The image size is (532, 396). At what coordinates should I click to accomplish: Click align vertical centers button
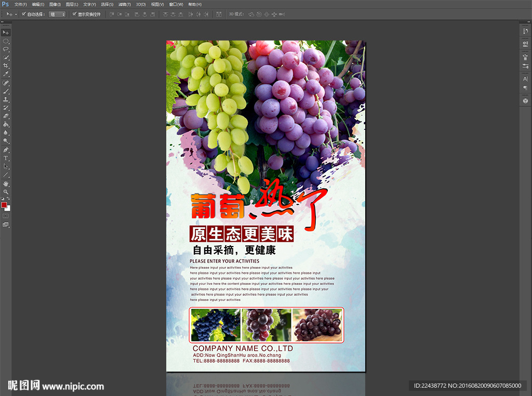(x=119, y=14)
